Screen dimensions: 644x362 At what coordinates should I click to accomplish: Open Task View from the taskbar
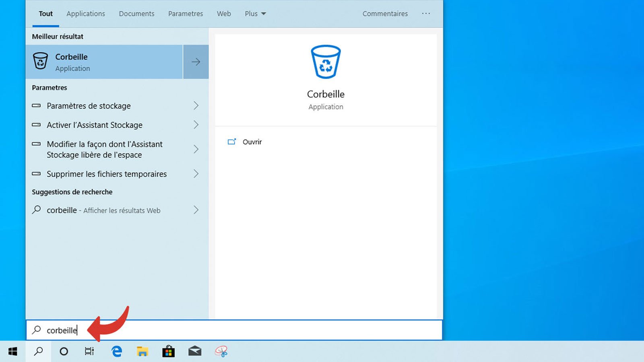(89, 351)
